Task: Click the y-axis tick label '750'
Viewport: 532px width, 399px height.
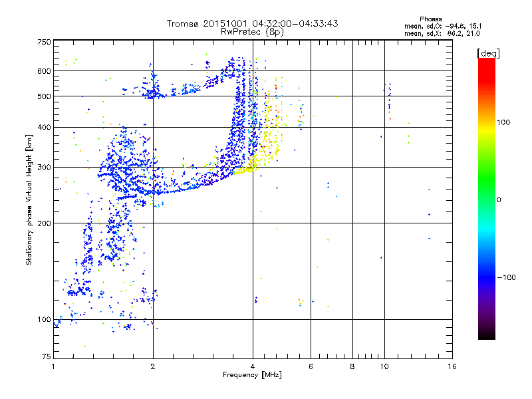Action: click(x=44, y=42)
